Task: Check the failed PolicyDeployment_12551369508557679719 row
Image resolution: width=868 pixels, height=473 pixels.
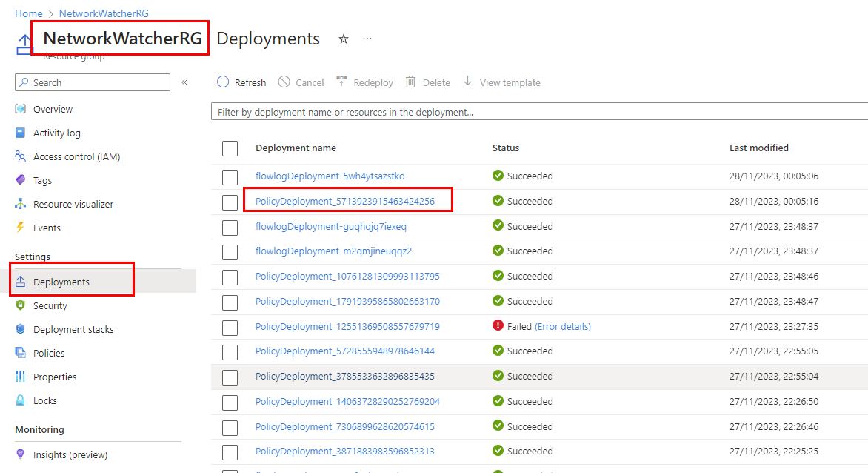Action: 230,325
